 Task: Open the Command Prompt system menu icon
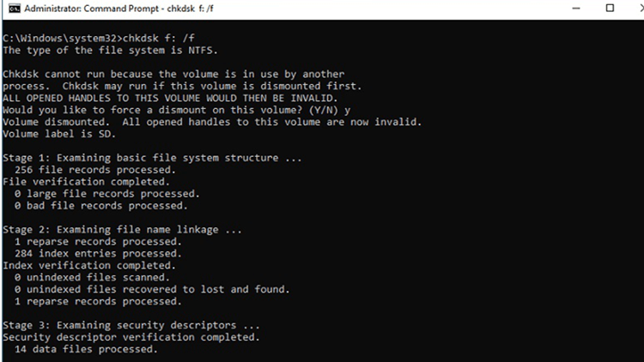(15, 9)
